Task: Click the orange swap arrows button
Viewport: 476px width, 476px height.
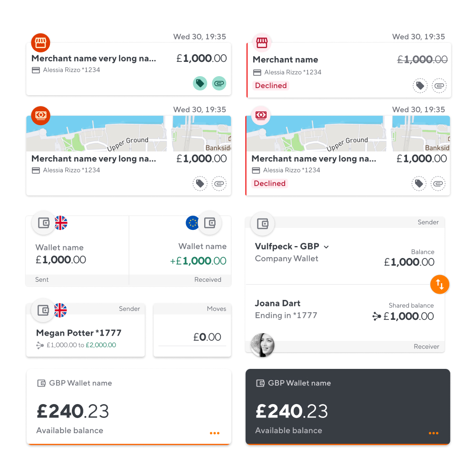Action: click(x=440, y=285)
